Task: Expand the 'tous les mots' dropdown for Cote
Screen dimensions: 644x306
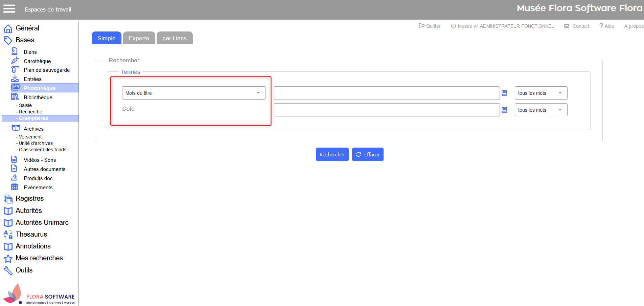Action: 540,110
